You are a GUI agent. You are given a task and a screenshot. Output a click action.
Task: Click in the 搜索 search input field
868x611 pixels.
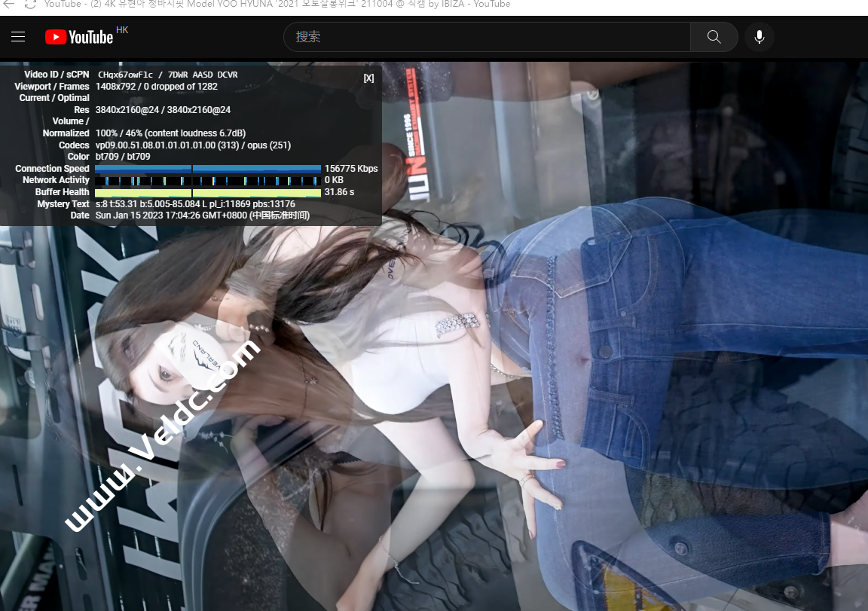[x=486, y=37]
